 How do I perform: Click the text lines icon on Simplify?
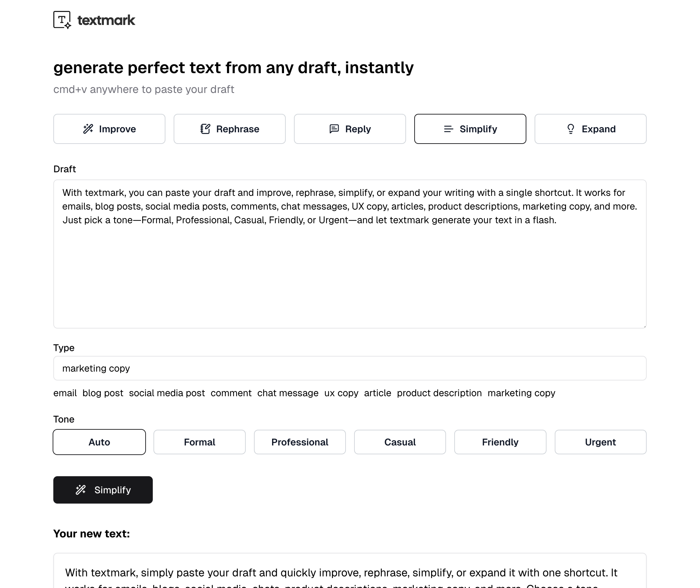[x=448, y=129]
